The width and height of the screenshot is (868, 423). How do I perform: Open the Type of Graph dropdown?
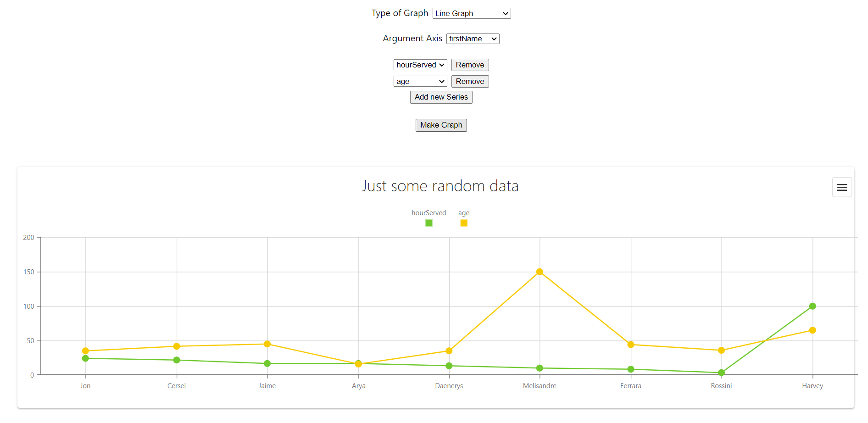(472, 13)
